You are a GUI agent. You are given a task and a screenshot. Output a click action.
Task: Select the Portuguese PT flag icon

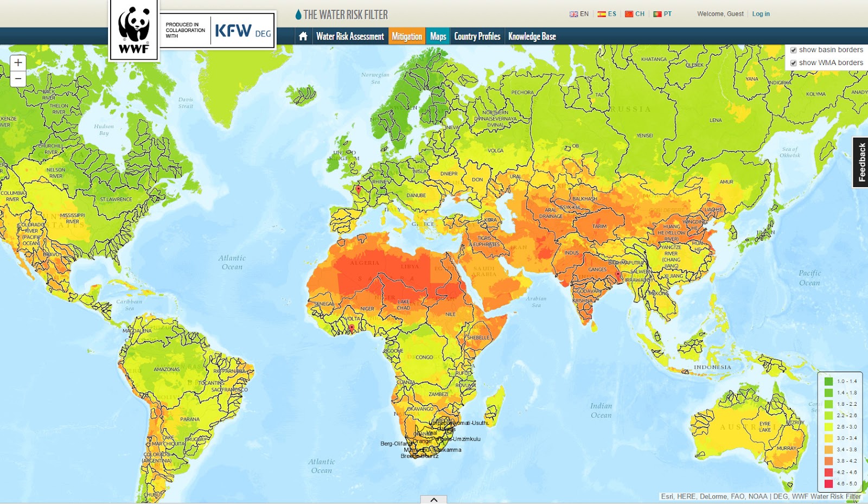tap(657, 14)
